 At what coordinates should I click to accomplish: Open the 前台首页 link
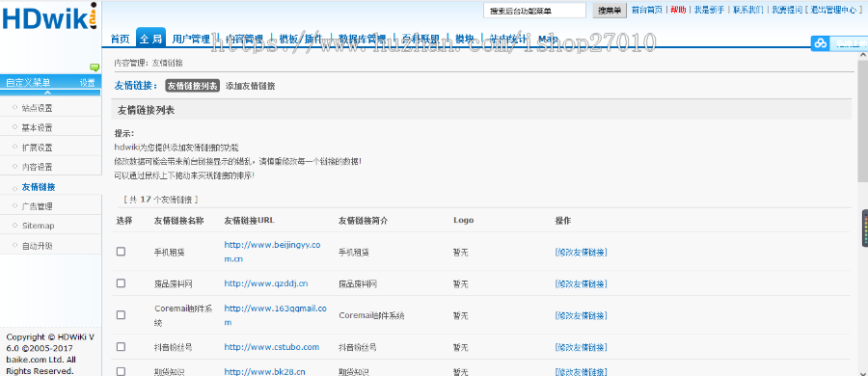pyautogui.click(x=646, y=10)
